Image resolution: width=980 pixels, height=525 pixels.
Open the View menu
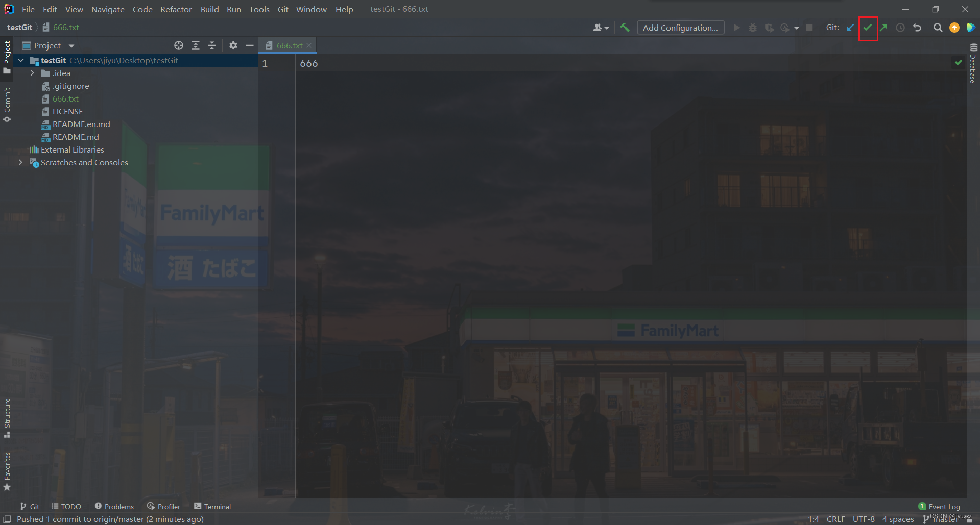(74, 9)
